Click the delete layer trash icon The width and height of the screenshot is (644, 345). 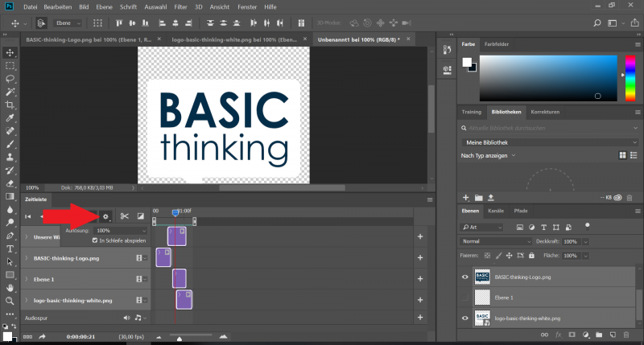(x=626, y=335)
